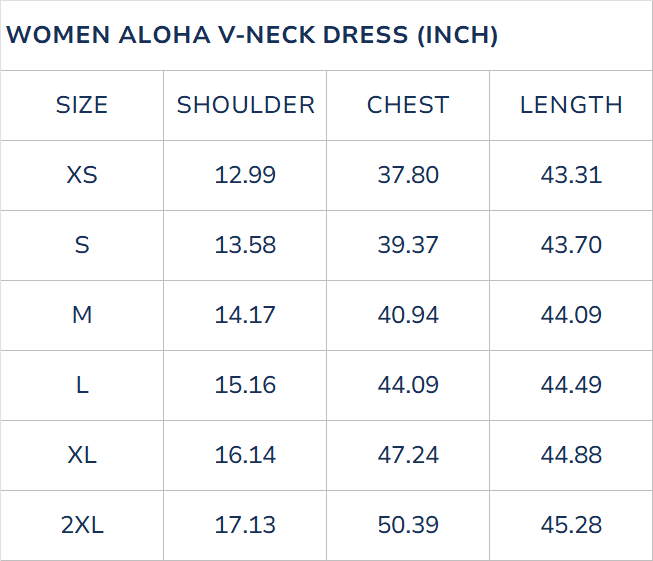The height and width of the screenshot is (561, 653).
Task: Click the L size row label
Action: [82, 385]
